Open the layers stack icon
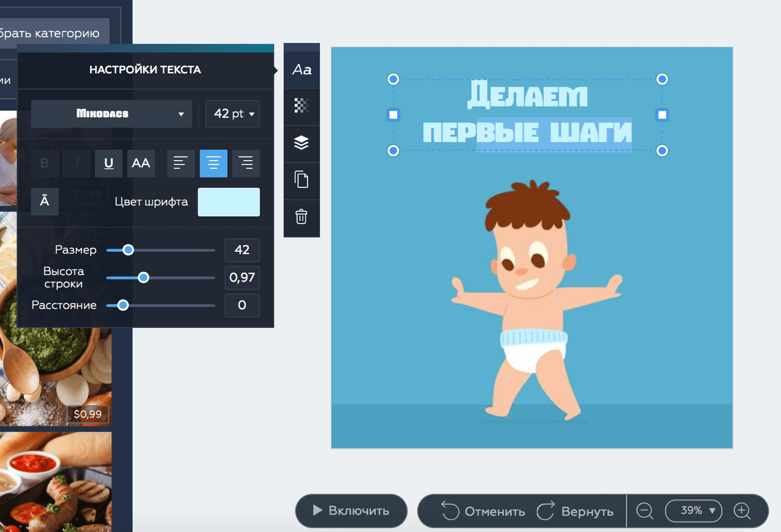This screenshot has width=781, height=532. pos(301,143)
